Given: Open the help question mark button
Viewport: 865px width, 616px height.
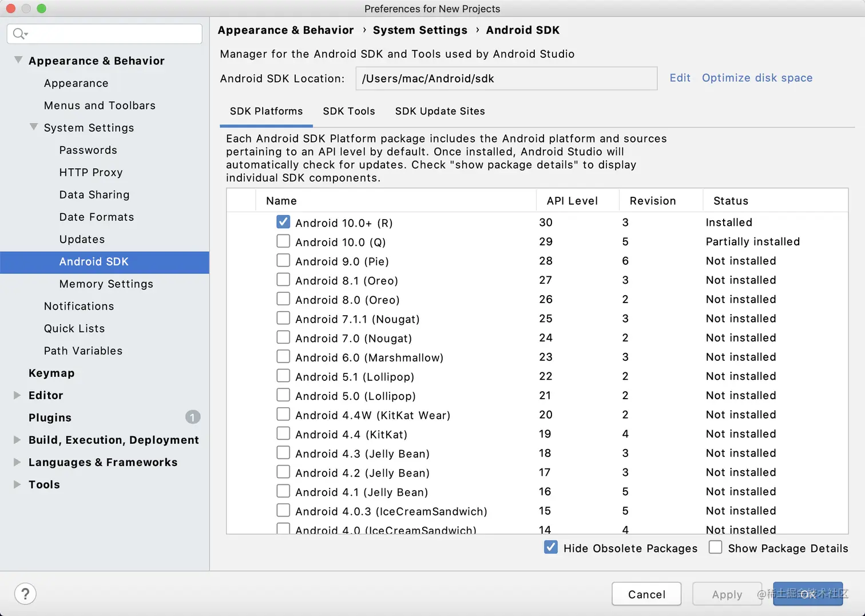Looking at the screenshot, I should point(25,594).
